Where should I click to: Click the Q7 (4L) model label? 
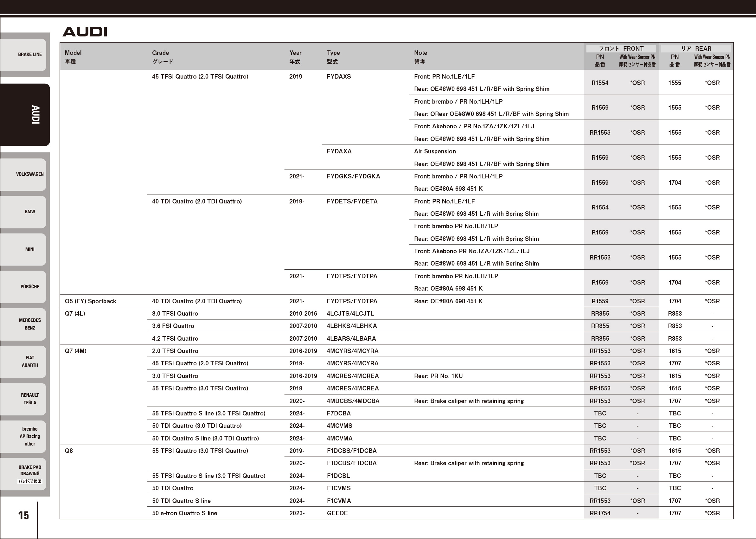[75, 314]
